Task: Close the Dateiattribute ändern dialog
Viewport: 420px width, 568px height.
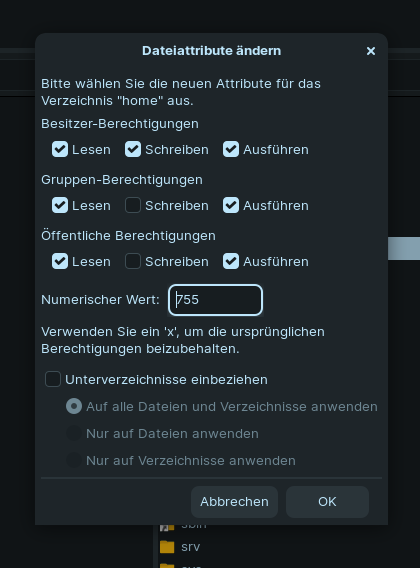Action: (x=371, y=51)
